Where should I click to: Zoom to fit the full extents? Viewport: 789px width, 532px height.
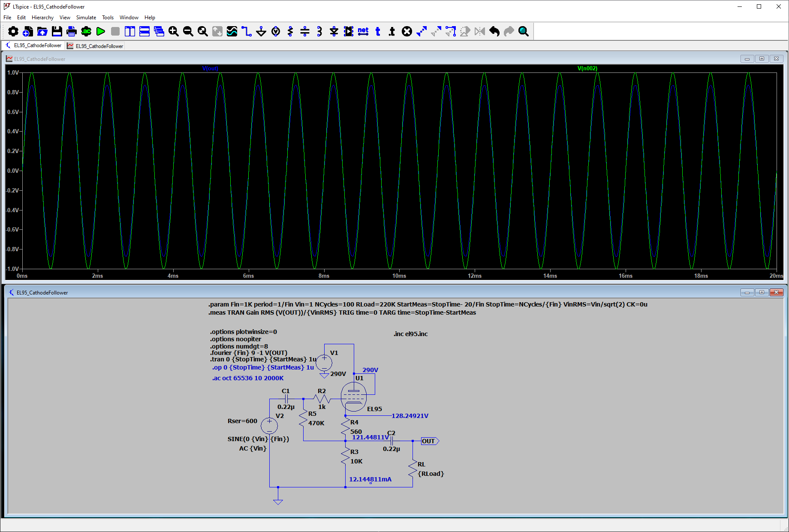(203, 31)
